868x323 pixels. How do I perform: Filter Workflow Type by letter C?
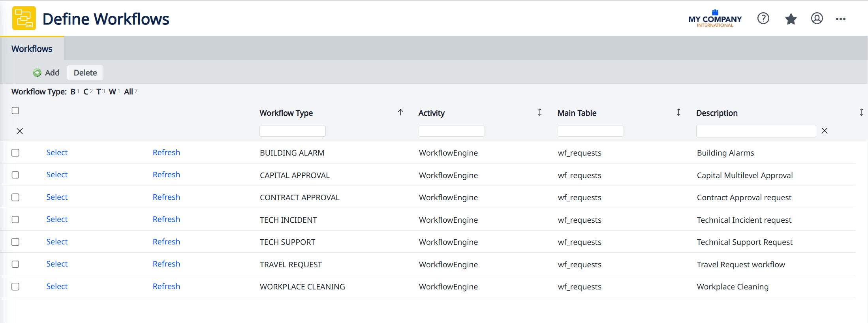coord(86,92)
